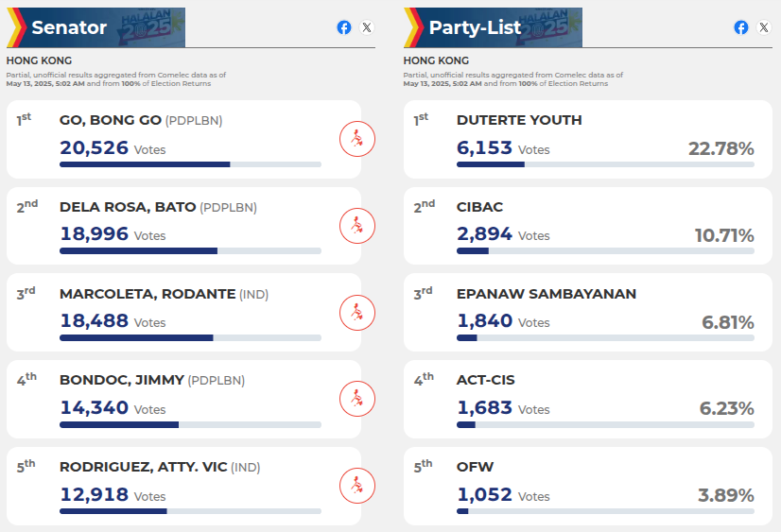Click the OFW party-list vote bar
The image size is (781, 532).
(x=605, y=511)
